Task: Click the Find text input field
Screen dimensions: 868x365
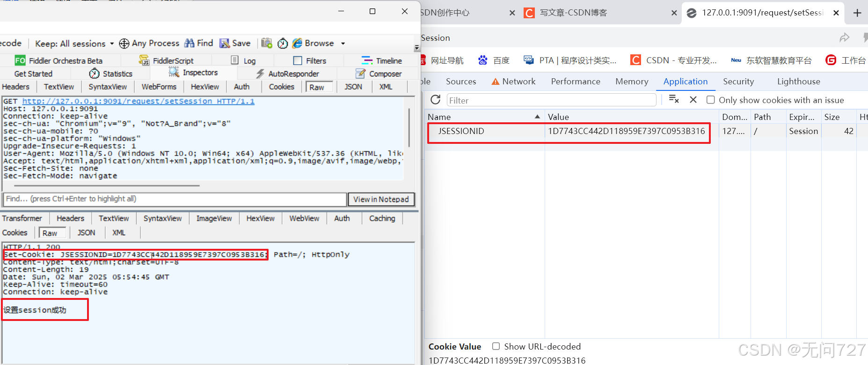Action: click(x=175, y=199)
